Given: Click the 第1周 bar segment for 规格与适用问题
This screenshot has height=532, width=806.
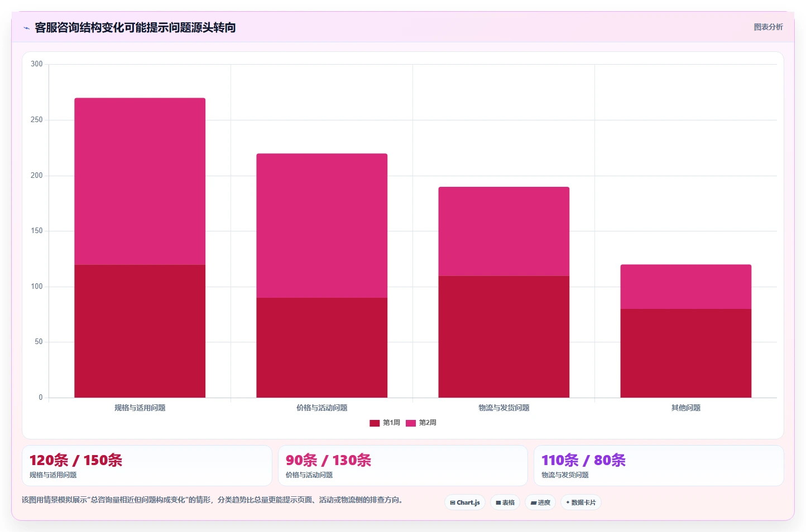Looking at the screenshot, I should pos(140,331).
